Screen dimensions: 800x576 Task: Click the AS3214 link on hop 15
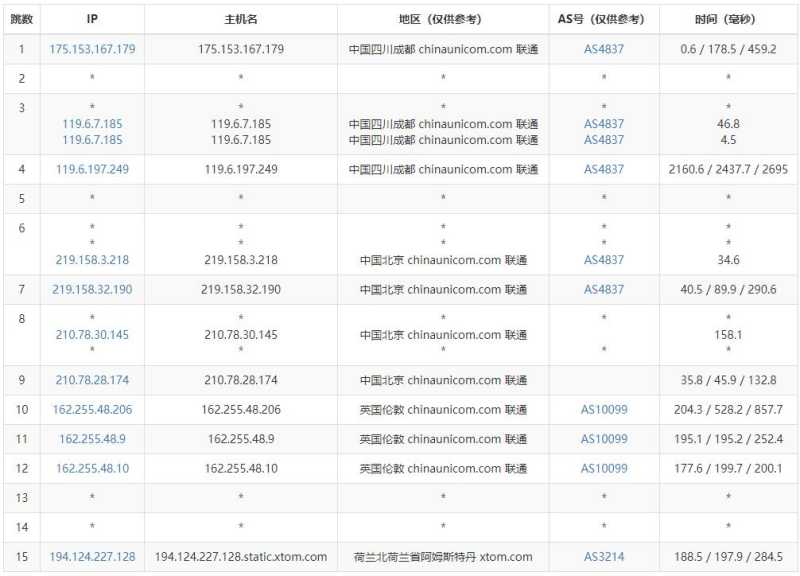[604, 557]
